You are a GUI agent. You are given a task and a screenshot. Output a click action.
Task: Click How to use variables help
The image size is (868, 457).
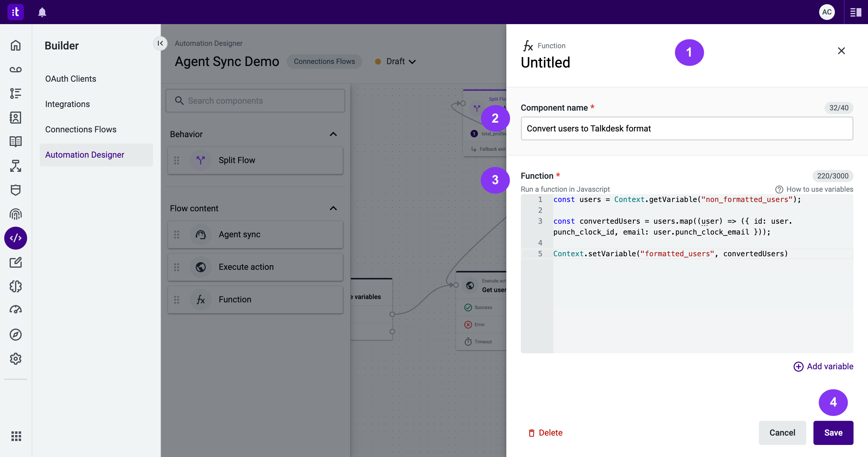tap(814, 189)
